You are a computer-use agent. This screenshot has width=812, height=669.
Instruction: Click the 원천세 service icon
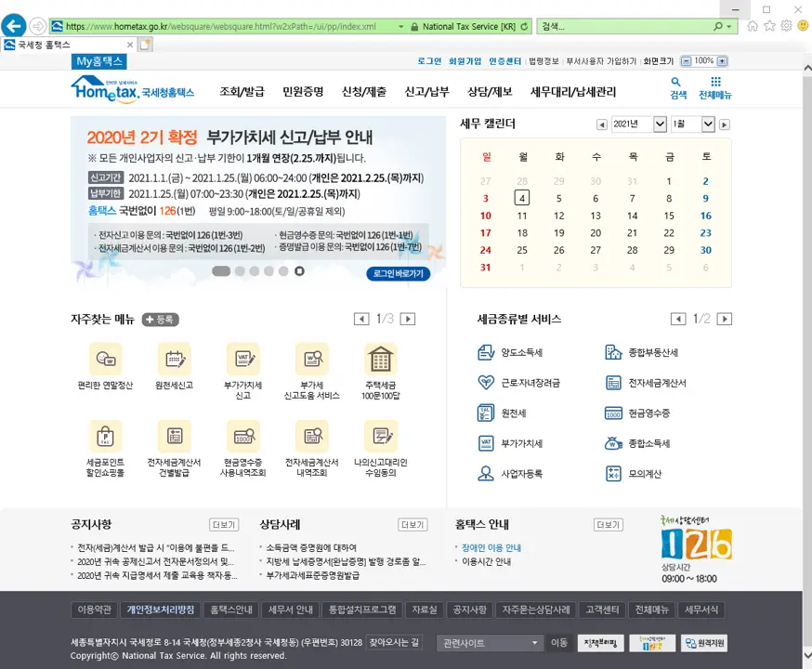tap(486, 413)
